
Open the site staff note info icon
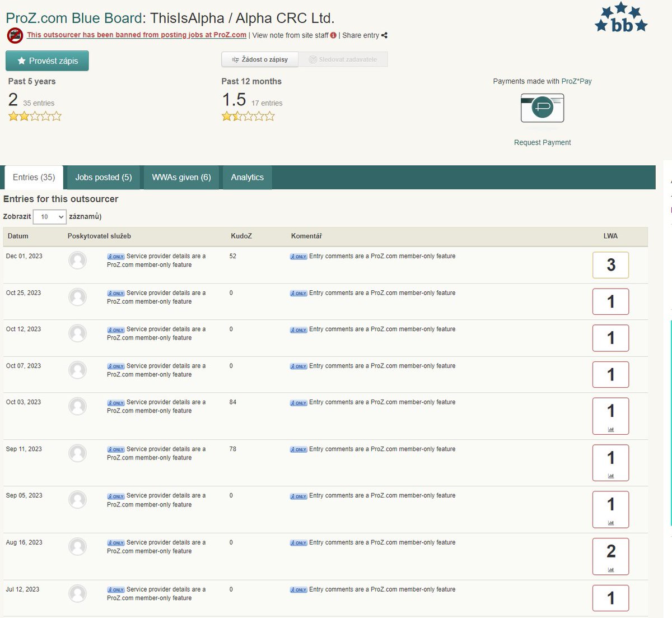[334, 35]
